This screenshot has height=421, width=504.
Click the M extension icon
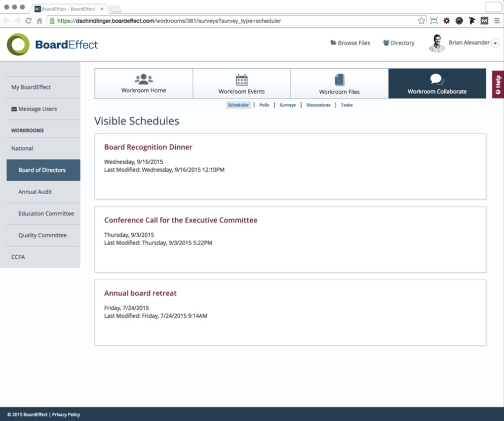pyautogui.click(x=484, y=21)
